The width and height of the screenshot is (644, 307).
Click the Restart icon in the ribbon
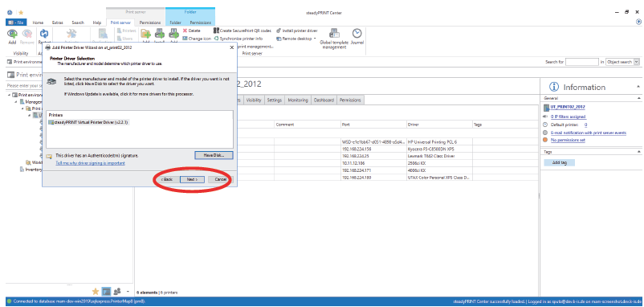[44, 35]
